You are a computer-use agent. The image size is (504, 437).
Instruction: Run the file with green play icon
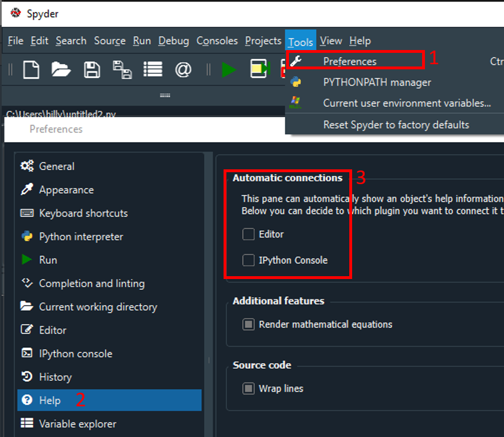229,70
